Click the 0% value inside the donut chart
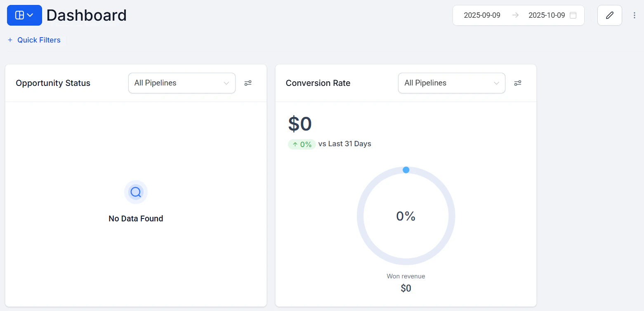644x311 pixels. (x=406, y=216)
